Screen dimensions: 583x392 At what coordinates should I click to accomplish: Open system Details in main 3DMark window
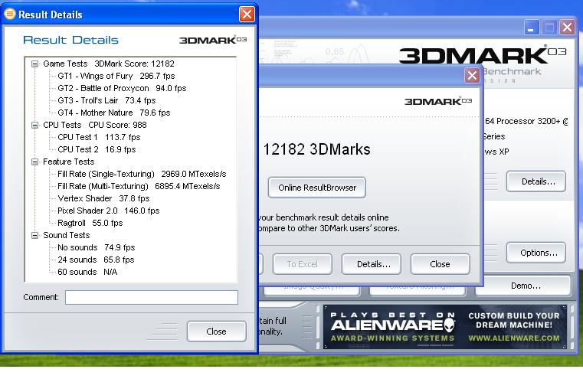(x=536, y=181)
